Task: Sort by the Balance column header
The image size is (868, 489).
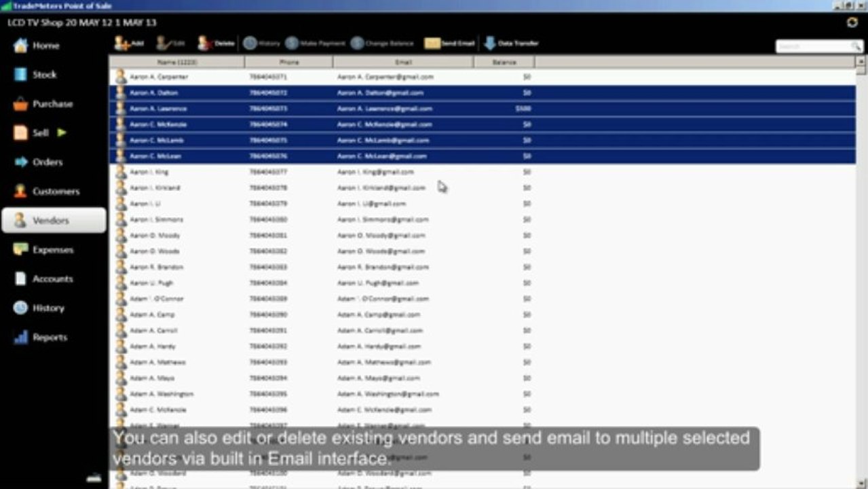Action: [504, 62]
